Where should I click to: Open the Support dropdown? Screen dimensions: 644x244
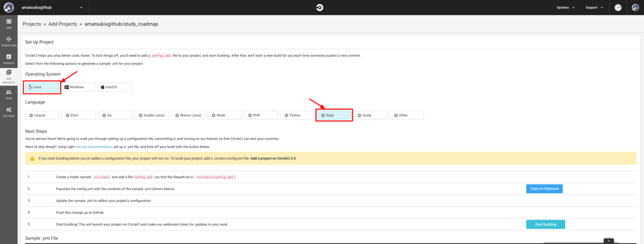click(595, 8)
